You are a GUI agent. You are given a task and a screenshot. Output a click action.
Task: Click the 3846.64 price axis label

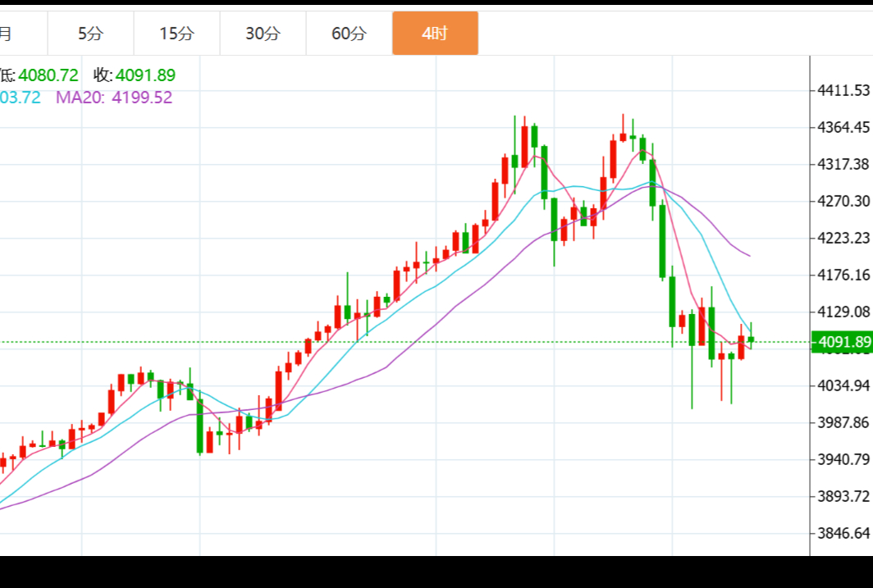(x=843, y=533)
